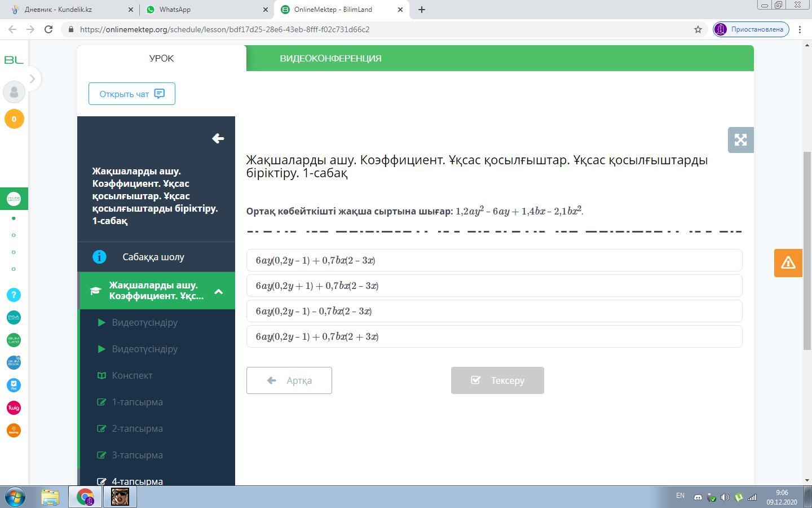Screen dimensions: 812x508
Task: Switch to the ВИДЕОКОНФЕРЕНЦИЯ tab
Action: click(x=330, y=58)
